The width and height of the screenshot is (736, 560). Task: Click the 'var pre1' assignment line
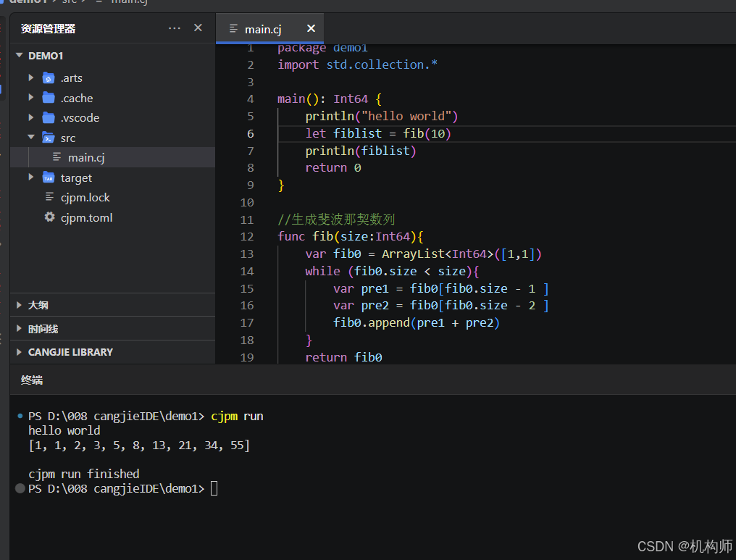[x=440, y=288]
